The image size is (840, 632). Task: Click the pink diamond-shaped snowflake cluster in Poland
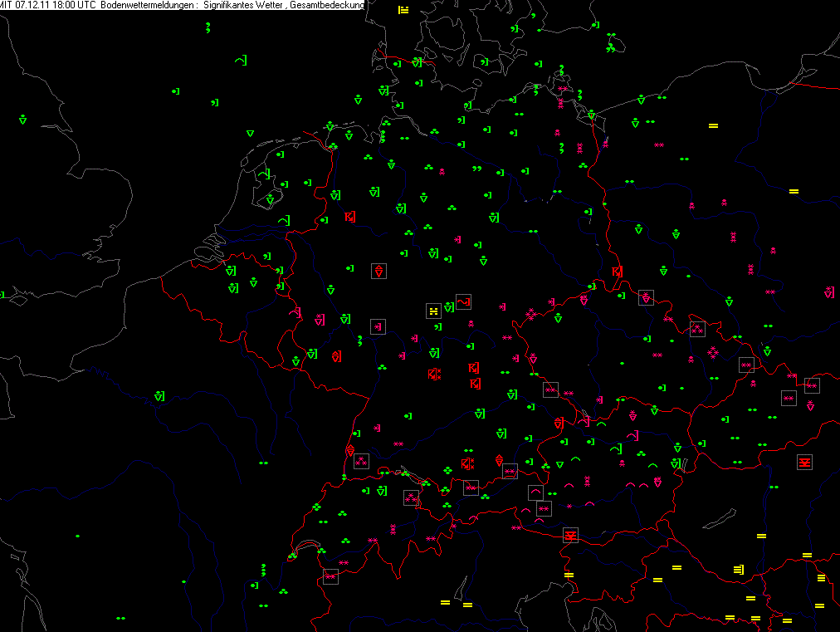click(x=712, y=353)
